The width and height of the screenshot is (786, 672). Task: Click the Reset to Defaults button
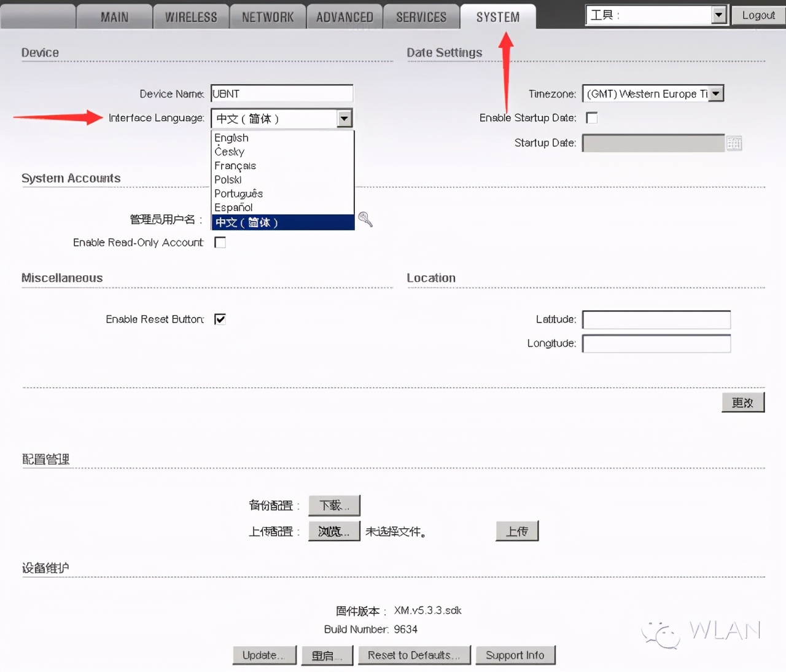414,655
